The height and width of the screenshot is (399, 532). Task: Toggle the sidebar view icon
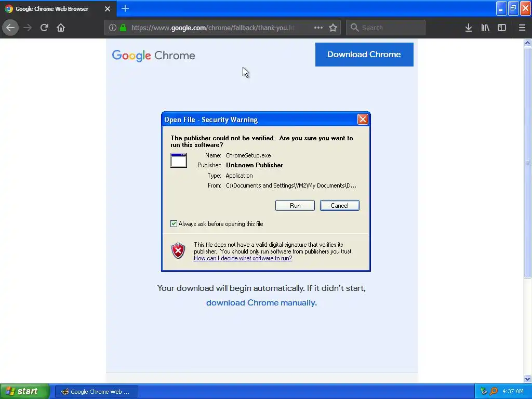pos(502,28)
